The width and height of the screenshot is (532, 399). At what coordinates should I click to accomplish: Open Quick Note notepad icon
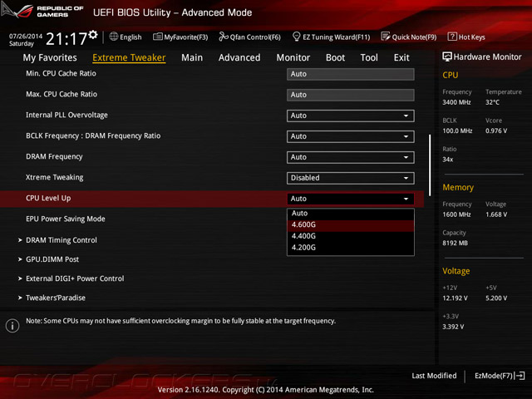386,37
